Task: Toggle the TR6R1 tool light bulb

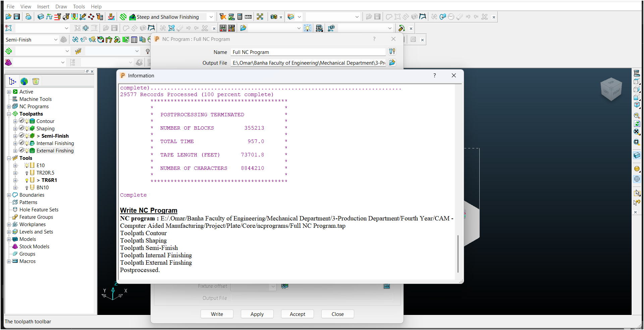Action: (27, 180)
